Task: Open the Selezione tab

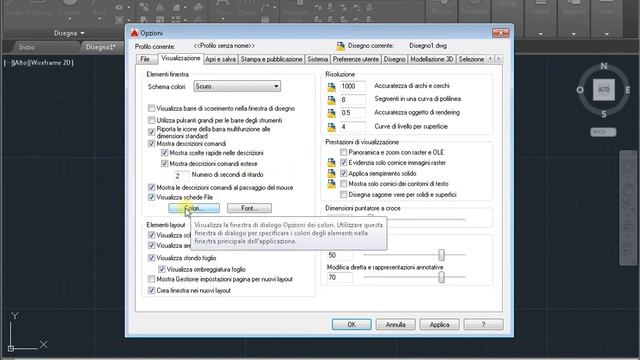Action: [x=471, y=59]
